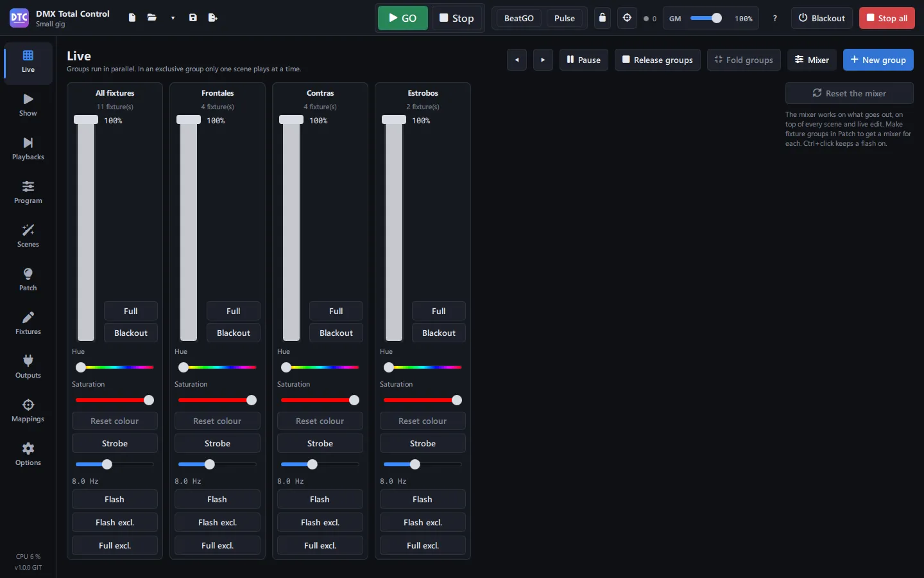The image size is (924, 578).
Task: Adjust the GM grand master slider
Action: (706, 18)
